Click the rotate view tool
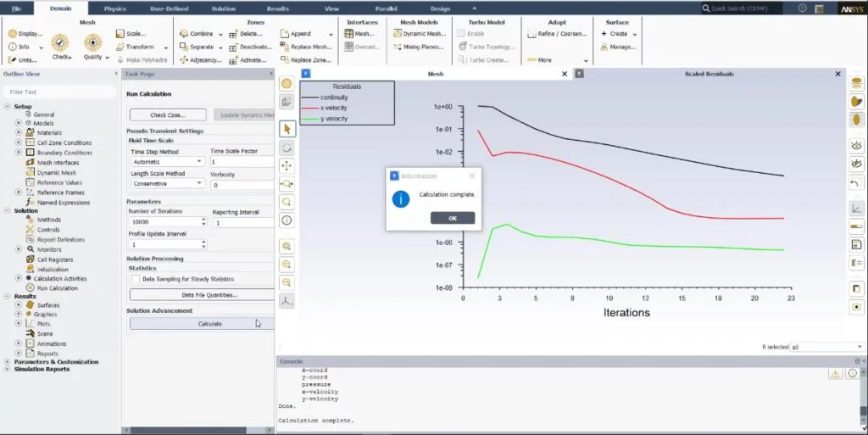 pos(287,148)
